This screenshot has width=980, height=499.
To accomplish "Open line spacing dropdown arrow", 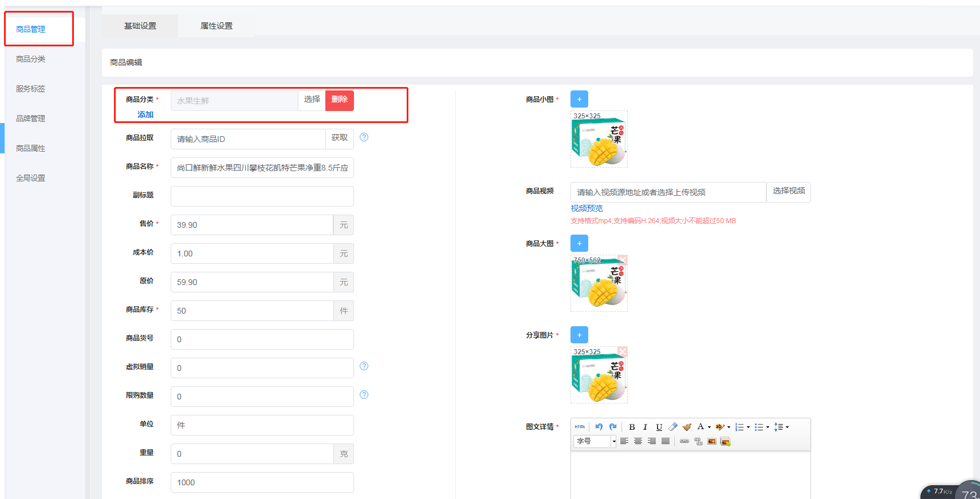I will pyautogui.click(x=787, y=427).
